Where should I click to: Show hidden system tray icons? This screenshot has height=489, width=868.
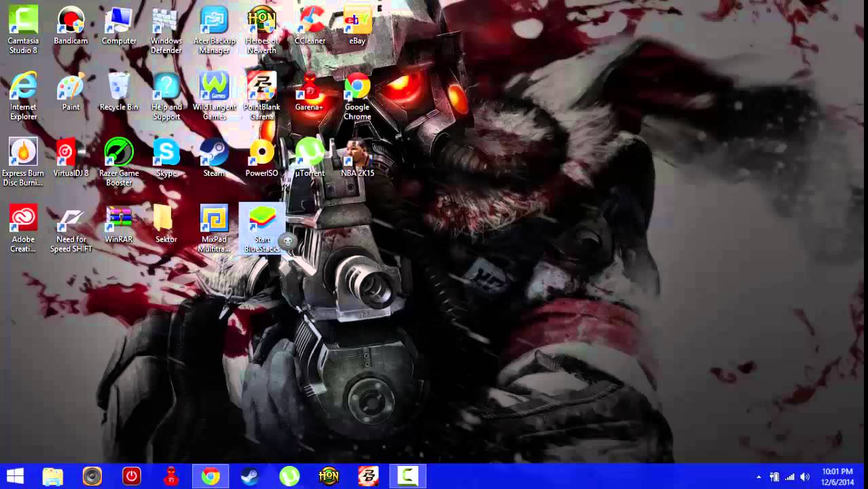[759, 477]
